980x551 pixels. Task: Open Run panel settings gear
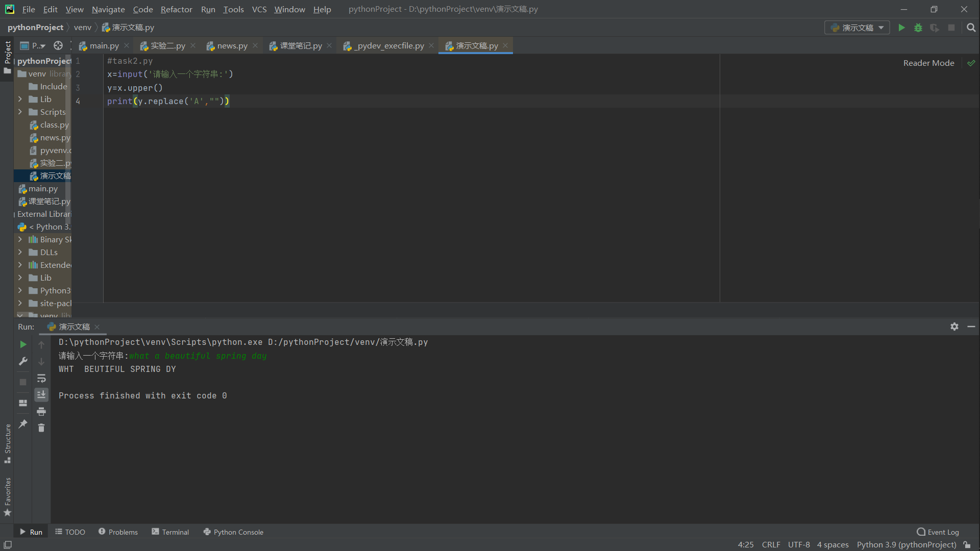tap(954, 327)
